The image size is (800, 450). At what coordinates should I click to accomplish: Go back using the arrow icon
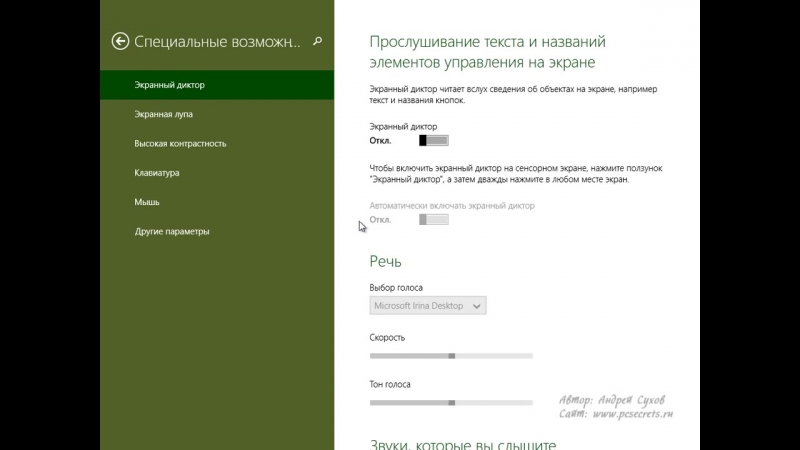120,41
